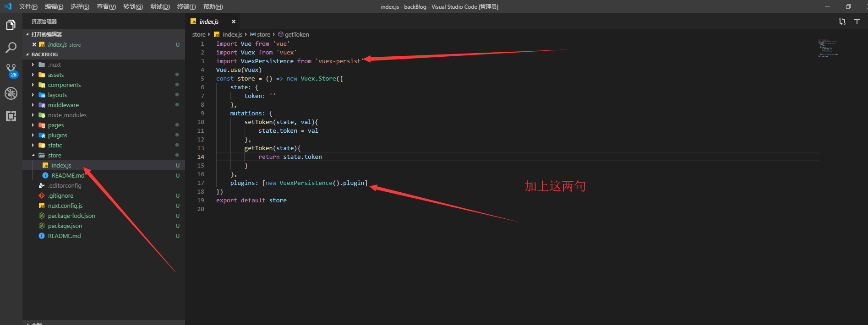Screen dimensions: 868x325
Task: Click the index.js breadcrumb item
Action: [x=232, y=34]
